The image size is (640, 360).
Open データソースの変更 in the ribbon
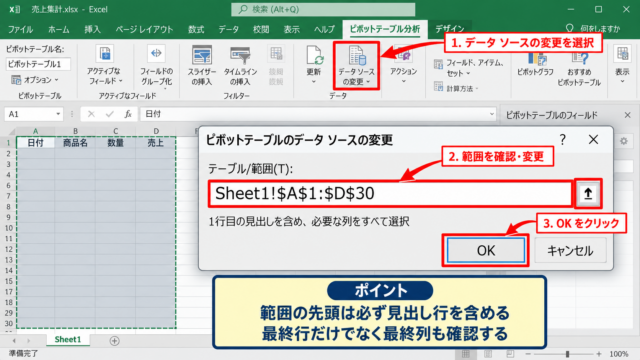356,65
